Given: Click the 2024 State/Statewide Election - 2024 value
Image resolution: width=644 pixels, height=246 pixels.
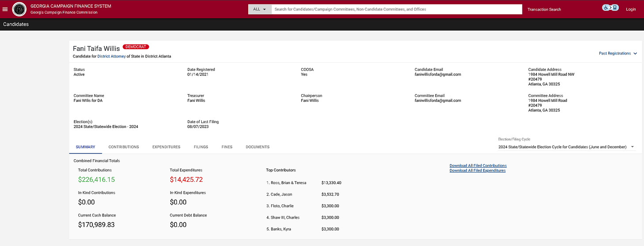Looking at the screenshot, I should point(106,127).
